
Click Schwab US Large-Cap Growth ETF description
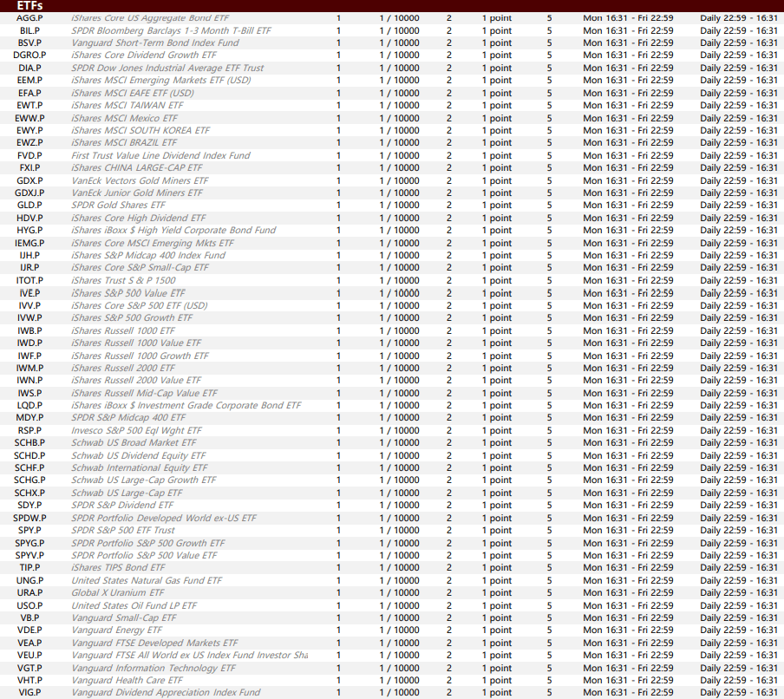point(143,480)
